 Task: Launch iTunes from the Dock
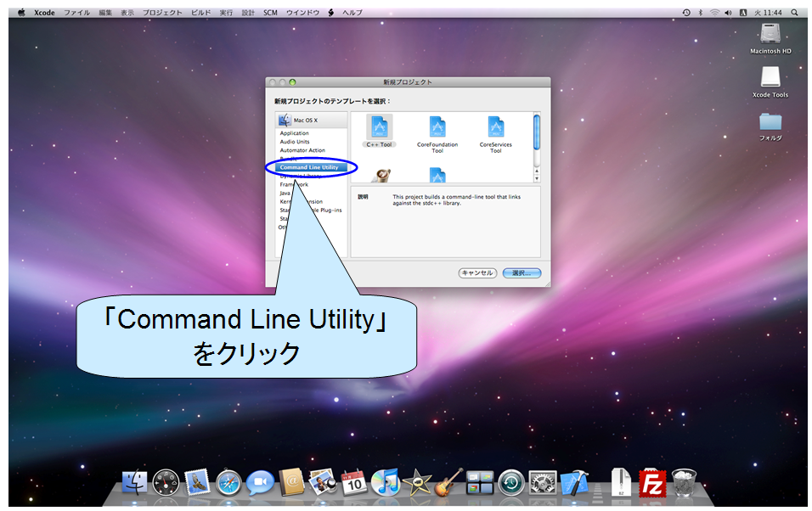pos(386,481)
